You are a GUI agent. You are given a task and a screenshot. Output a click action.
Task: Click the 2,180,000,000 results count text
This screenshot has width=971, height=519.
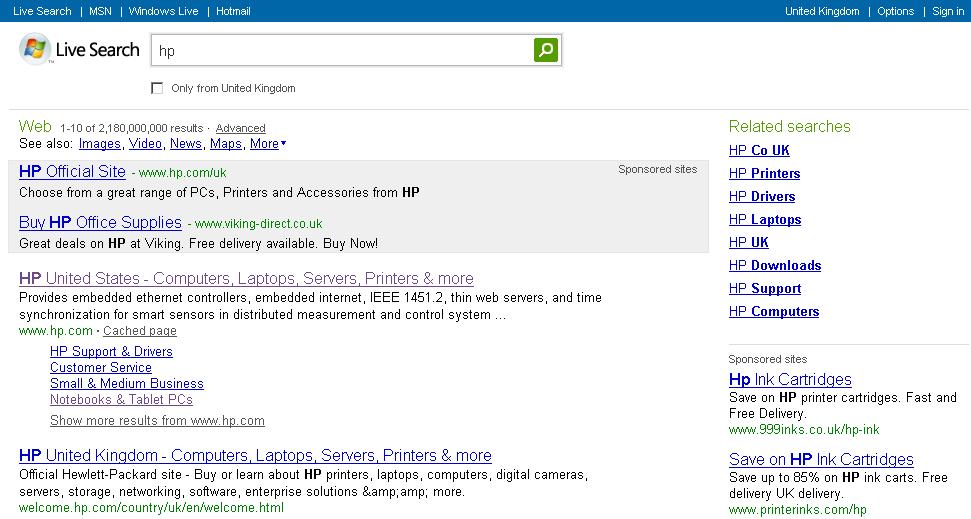pyautogui.click(x=150, y=128)
